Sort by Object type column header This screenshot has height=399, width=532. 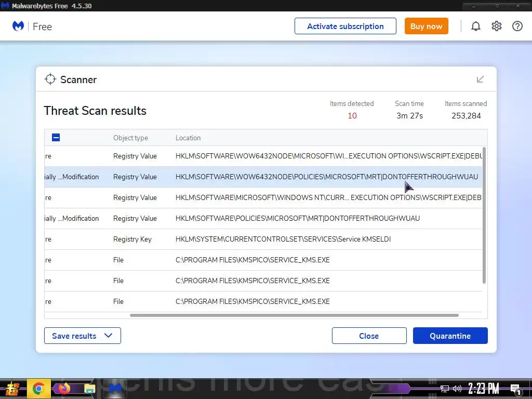130,138
